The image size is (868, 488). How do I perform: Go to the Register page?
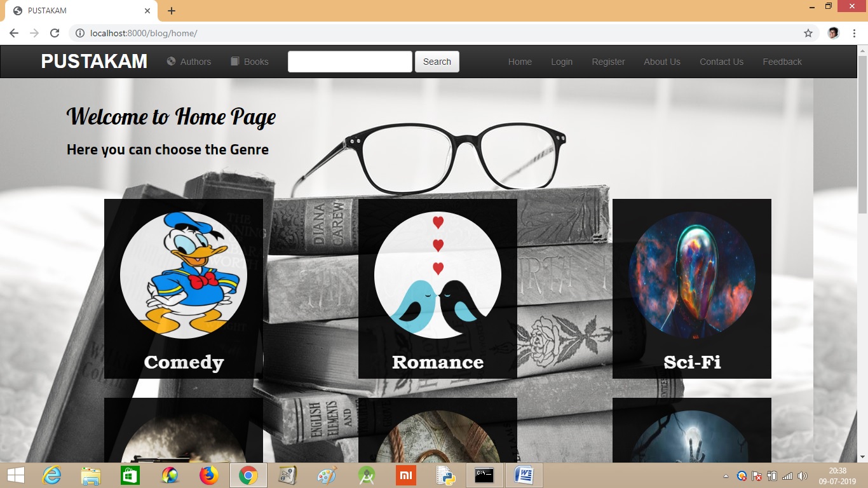click(608, 62)
